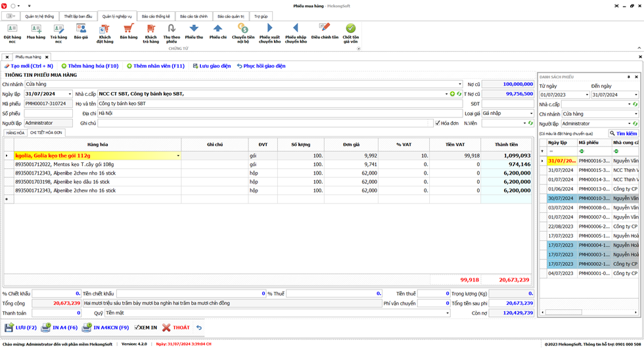This screenshot has width=644, height=348.
Task: Click green add supplier plus icon
Action: coord(452,94)
